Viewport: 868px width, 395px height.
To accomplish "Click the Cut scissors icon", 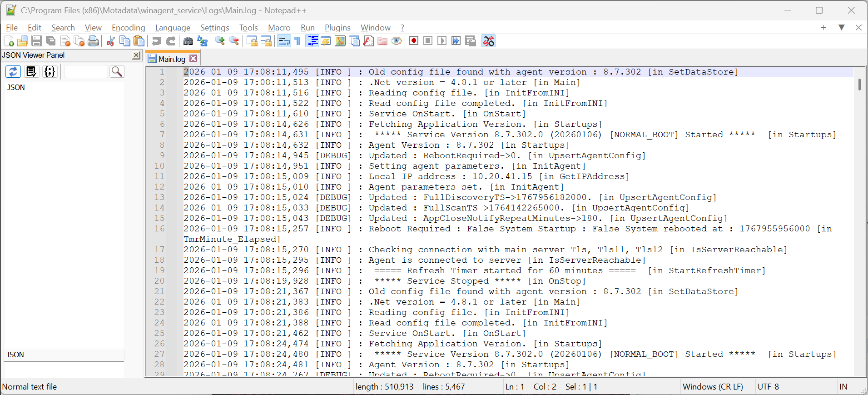I will pos(110,41).
